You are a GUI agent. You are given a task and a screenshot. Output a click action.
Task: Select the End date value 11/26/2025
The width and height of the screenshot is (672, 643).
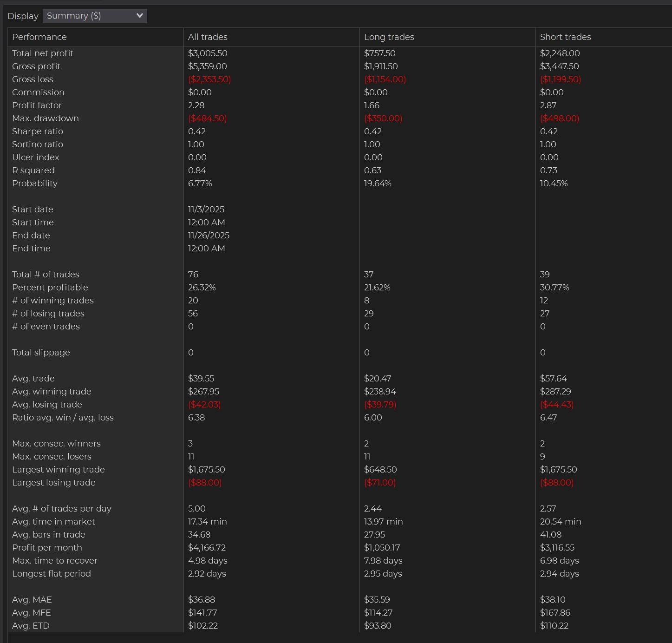(x=209, y=236)
